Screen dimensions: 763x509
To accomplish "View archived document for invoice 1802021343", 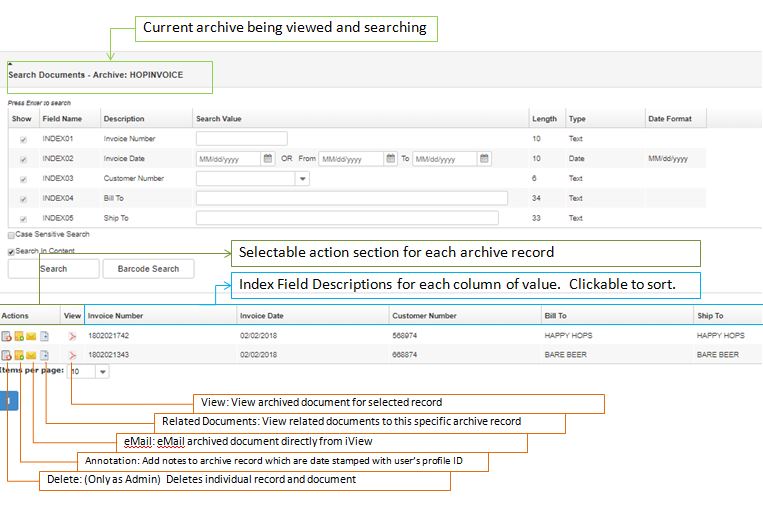I will [x=72, y=355].
